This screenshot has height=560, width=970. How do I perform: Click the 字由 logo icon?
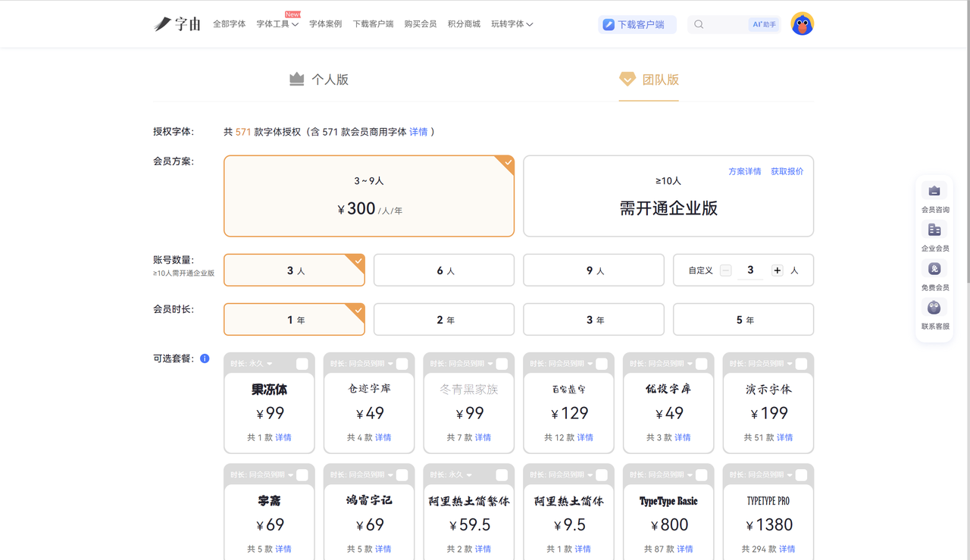(x=163, y=24)
